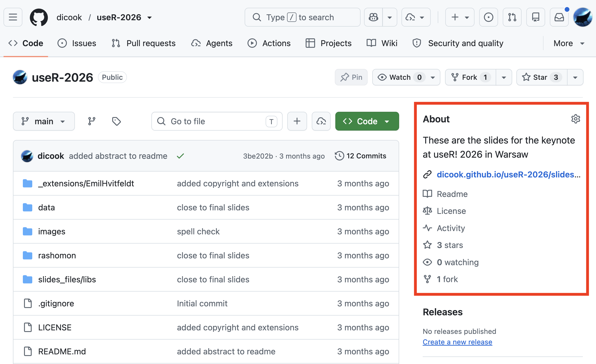
Task: Open Security and quality tab
Action: [458, 43]
